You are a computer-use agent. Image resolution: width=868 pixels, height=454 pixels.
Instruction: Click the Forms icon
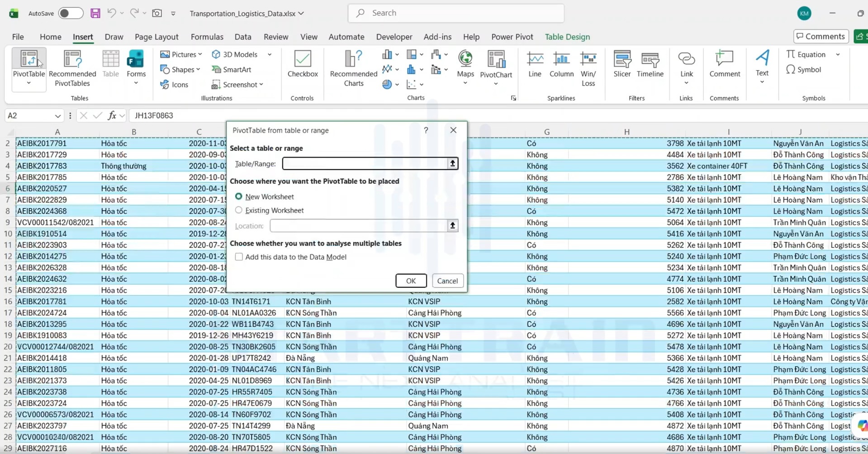click(x=136, y=60)
